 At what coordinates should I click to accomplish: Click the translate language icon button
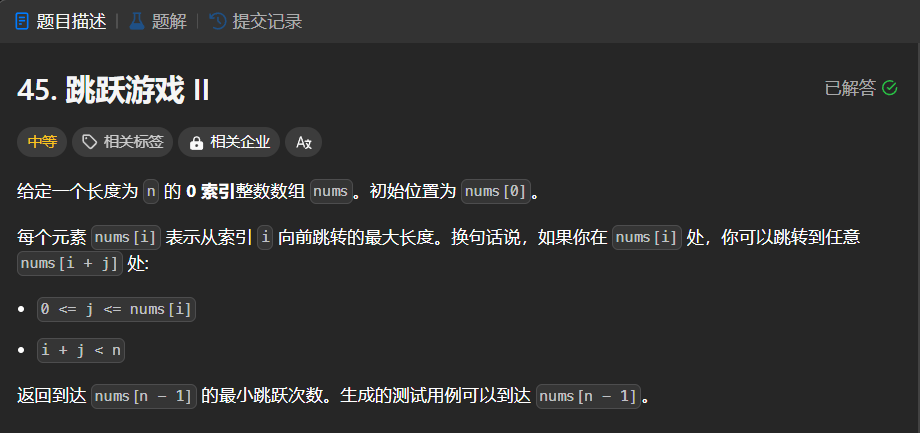pyautogui.click(x=303, y=142)
